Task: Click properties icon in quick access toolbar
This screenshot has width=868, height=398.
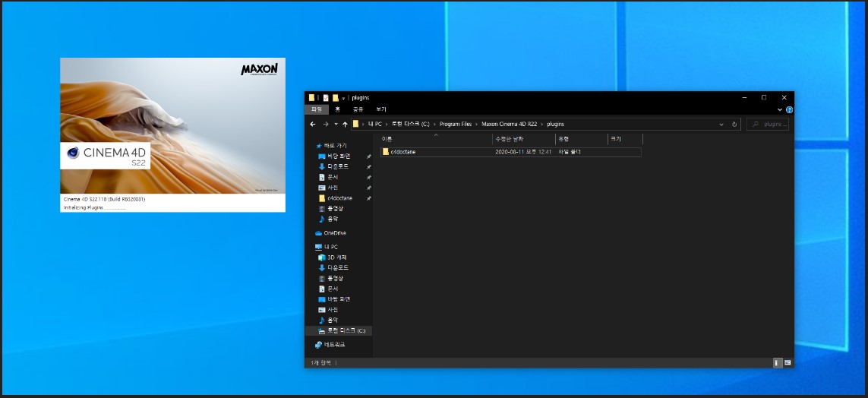Action: coord(326,98)
